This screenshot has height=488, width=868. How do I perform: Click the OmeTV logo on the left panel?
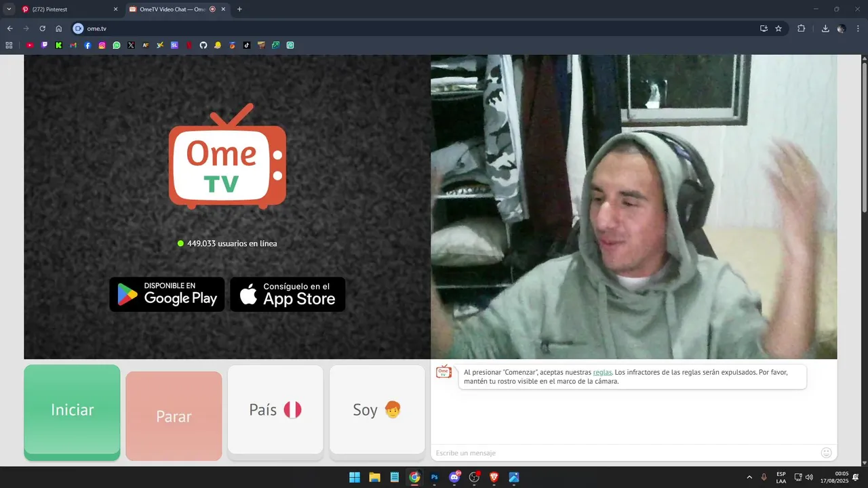click(x=227, y=156)
